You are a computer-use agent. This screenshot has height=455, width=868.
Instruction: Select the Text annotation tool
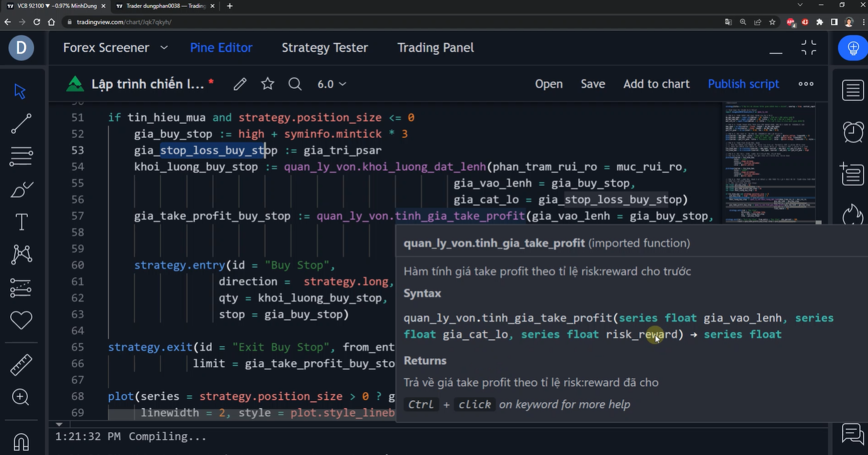click(21, 222)
